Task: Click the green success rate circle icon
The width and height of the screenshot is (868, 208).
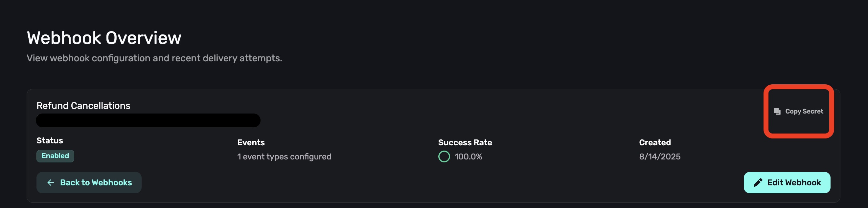Action: 444,156
